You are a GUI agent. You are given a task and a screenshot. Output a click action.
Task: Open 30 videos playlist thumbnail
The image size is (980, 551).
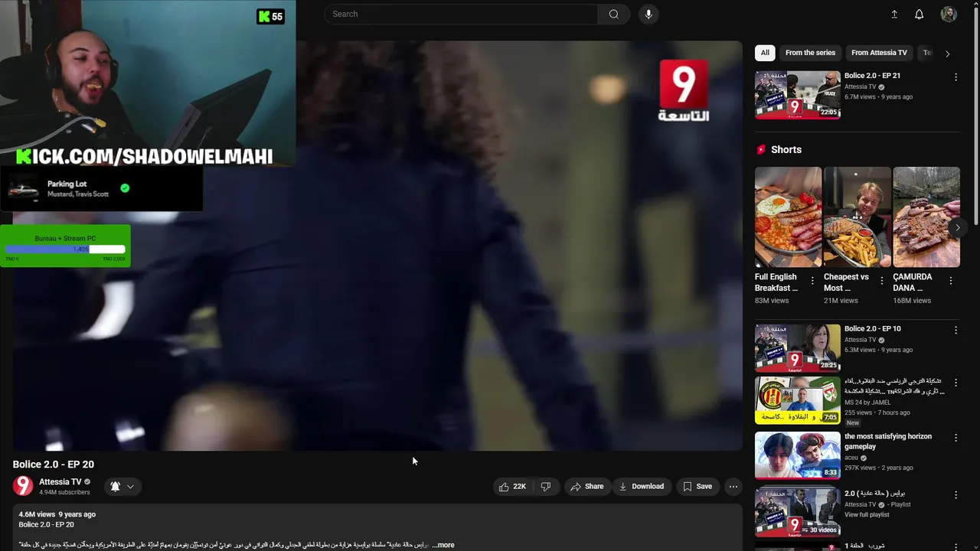pyautogui.click(x=798, y=512)
